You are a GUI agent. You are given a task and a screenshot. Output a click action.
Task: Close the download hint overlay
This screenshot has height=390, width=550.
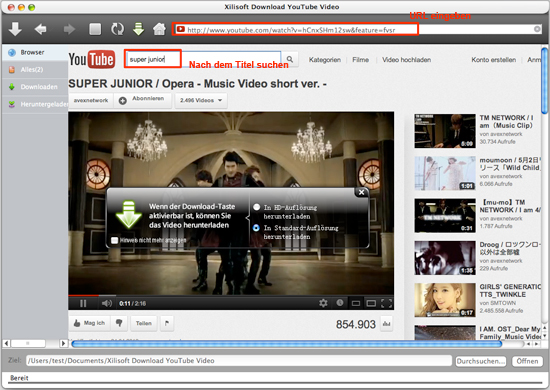(361, 192)
